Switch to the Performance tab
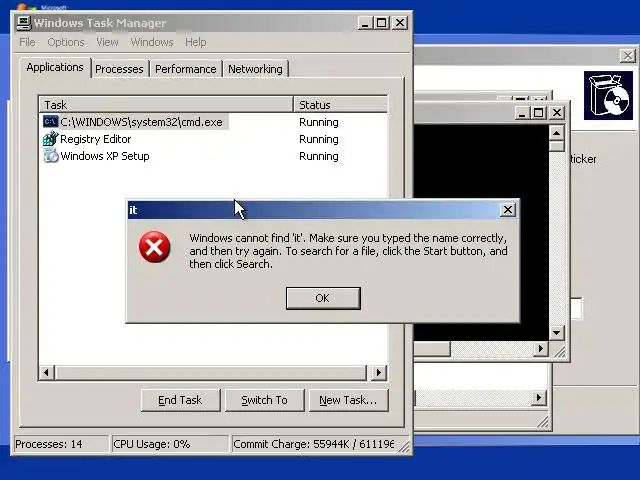 (185, 69)
